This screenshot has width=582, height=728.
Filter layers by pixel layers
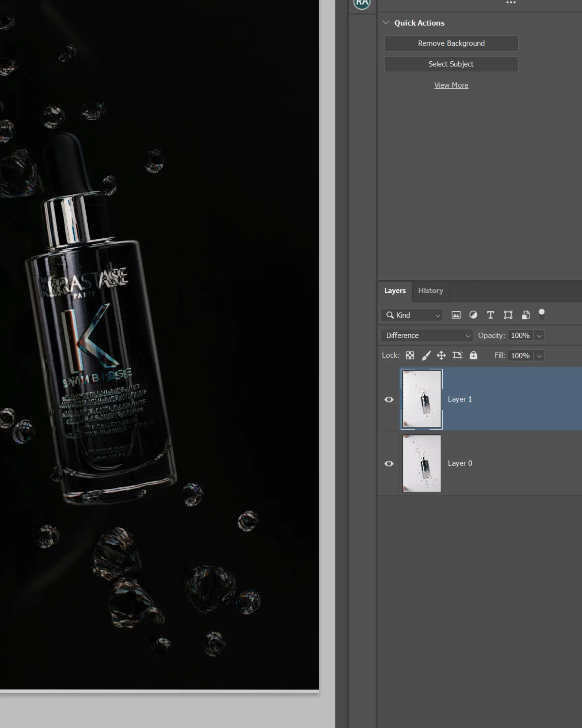(x=455, y=315)
